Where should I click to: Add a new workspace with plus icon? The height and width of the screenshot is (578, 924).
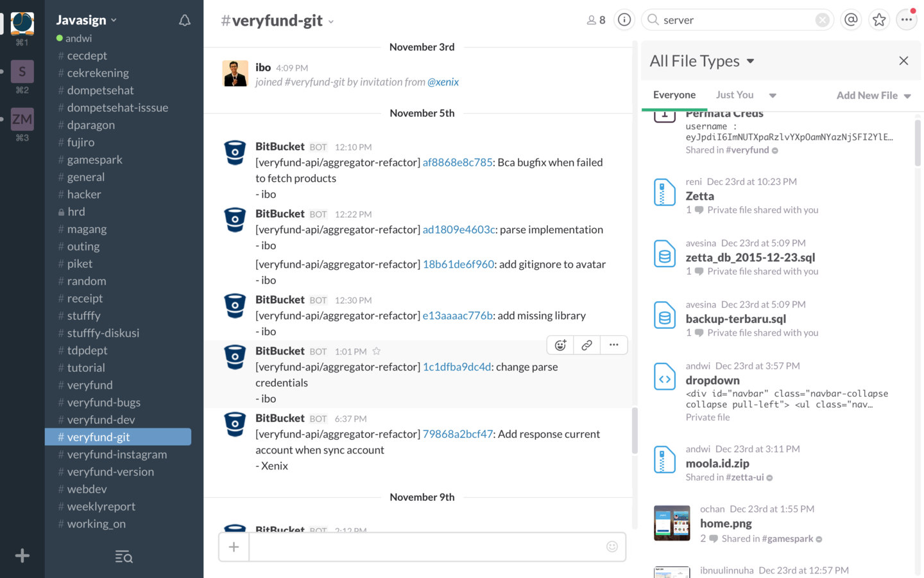click(x=22, y=556)
